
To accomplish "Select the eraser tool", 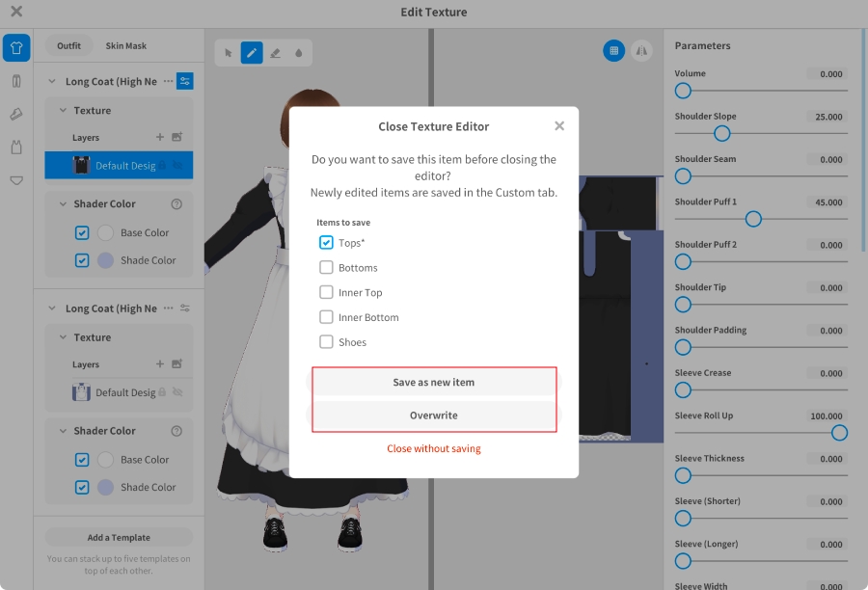I will click(275, 53).
